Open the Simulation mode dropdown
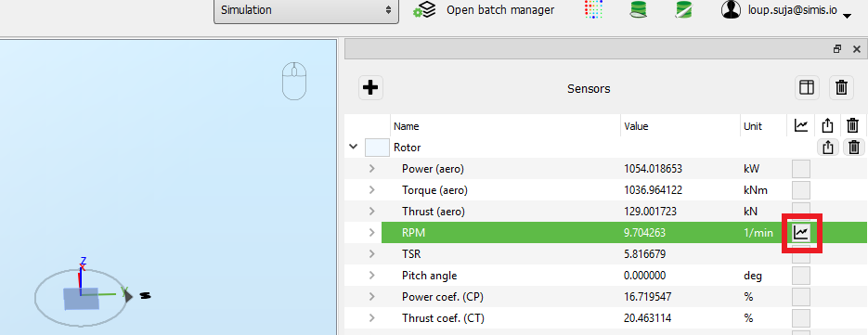 [306, 10]
